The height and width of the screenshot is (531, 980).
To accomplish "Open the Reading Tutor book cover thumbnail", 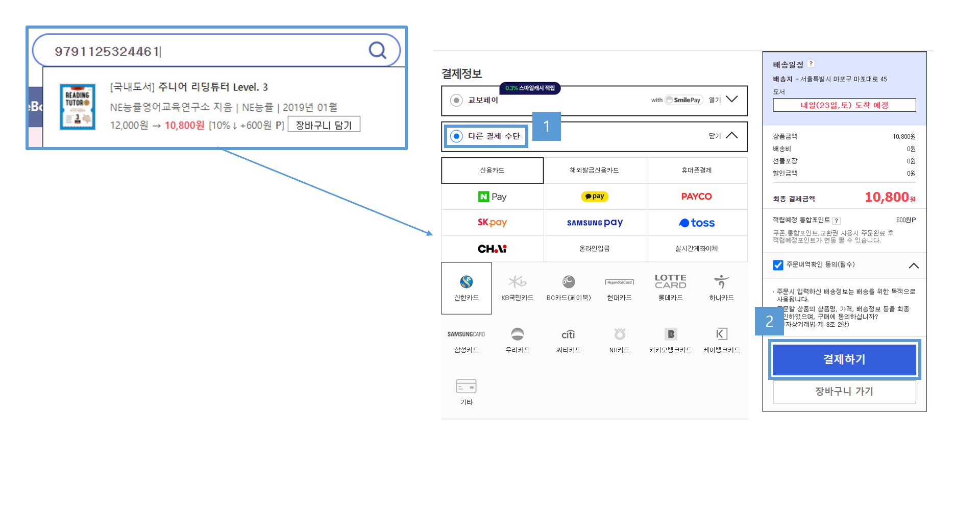I will [x=78, y=107].
